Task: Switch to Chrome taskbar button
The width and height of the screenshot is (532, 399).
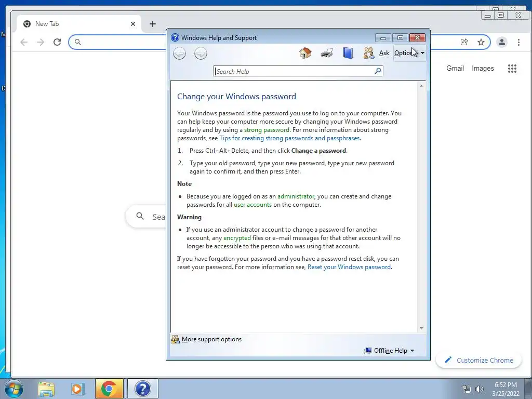Action: tap(109, 389)
